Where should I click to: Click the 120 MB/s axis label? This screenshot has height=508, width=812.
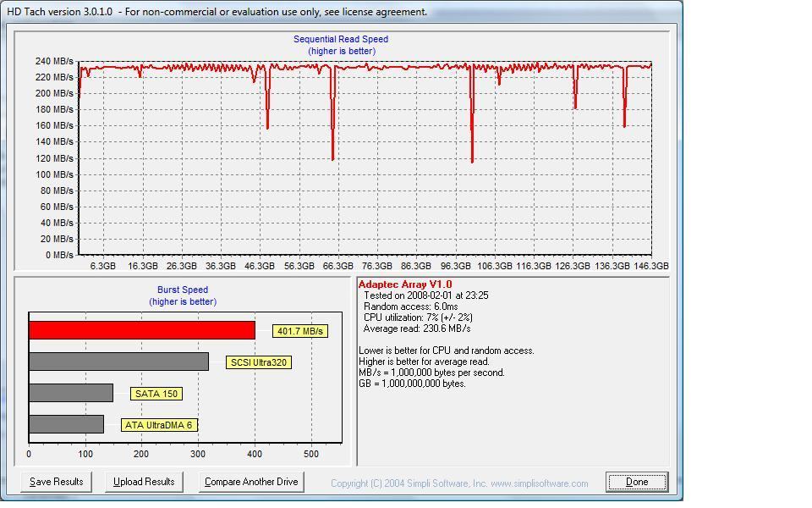[x=54, y=158]
